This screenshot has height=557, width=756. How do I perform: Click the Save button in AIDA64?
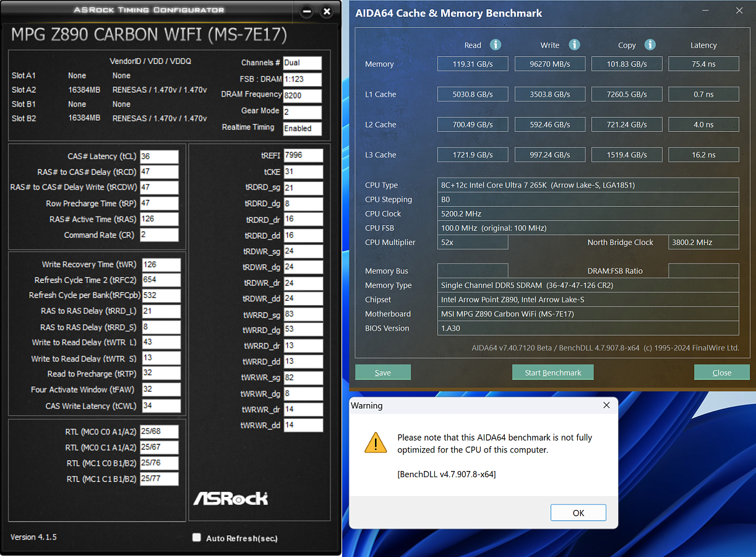click(x=383, y=372)
